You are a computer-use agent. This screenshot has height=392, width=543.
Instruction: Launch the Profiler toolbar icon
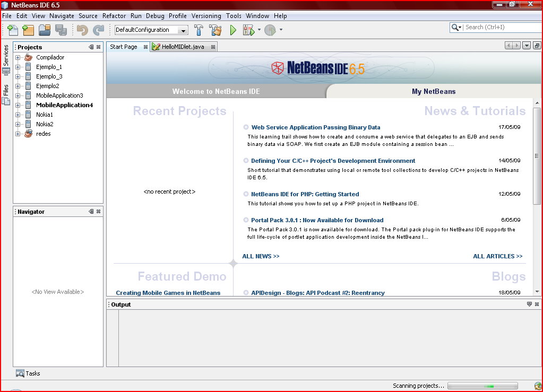tap(270, 30)
